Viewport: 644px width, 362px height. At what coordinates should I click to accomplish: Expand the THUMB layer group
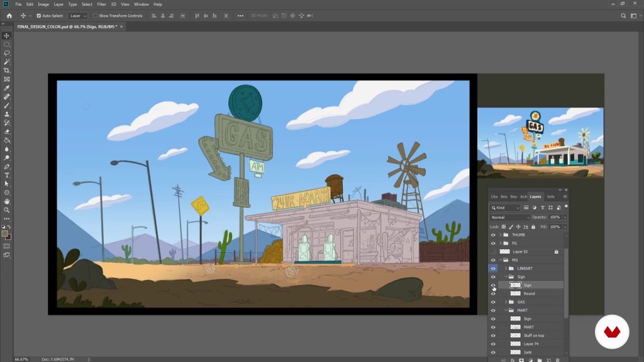501,234
